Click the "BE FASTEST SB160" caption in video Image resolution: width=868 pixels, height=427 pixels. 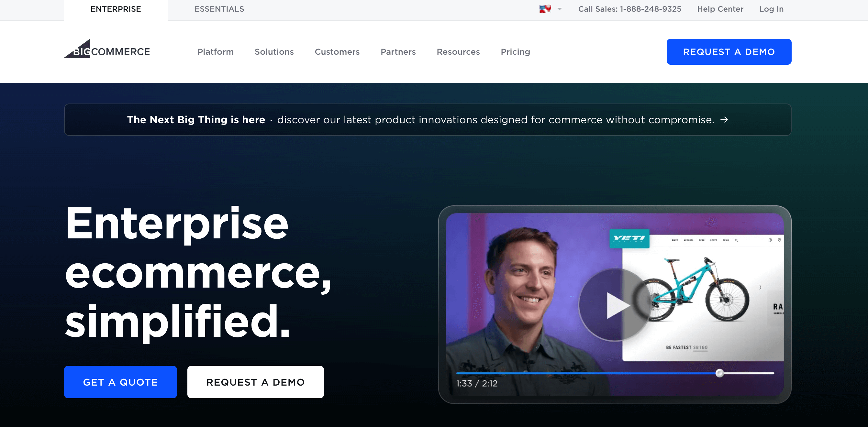687,347
